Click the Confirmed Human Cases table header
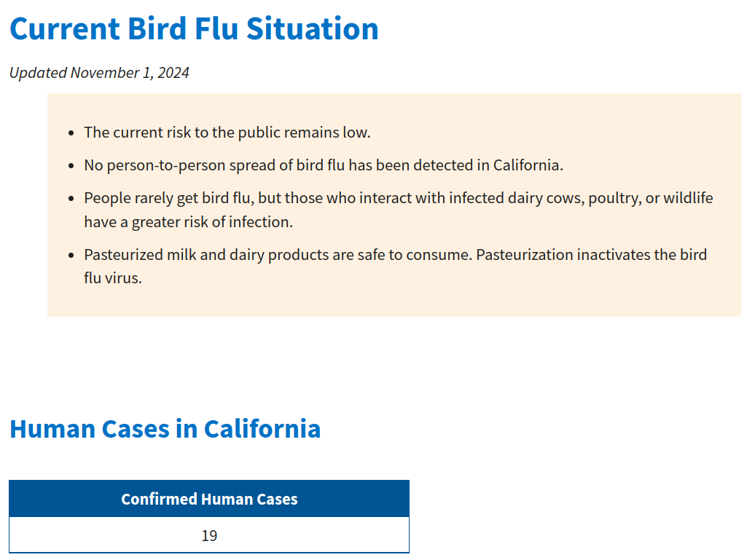 coord(209,499)
